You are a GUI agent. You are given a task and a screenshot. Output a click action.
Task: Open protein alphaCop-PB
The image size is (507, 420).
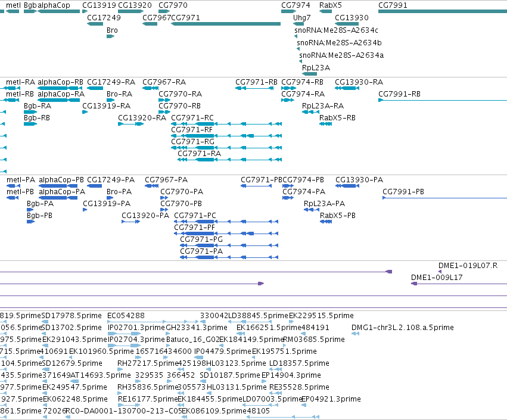(x=61, y=180)
